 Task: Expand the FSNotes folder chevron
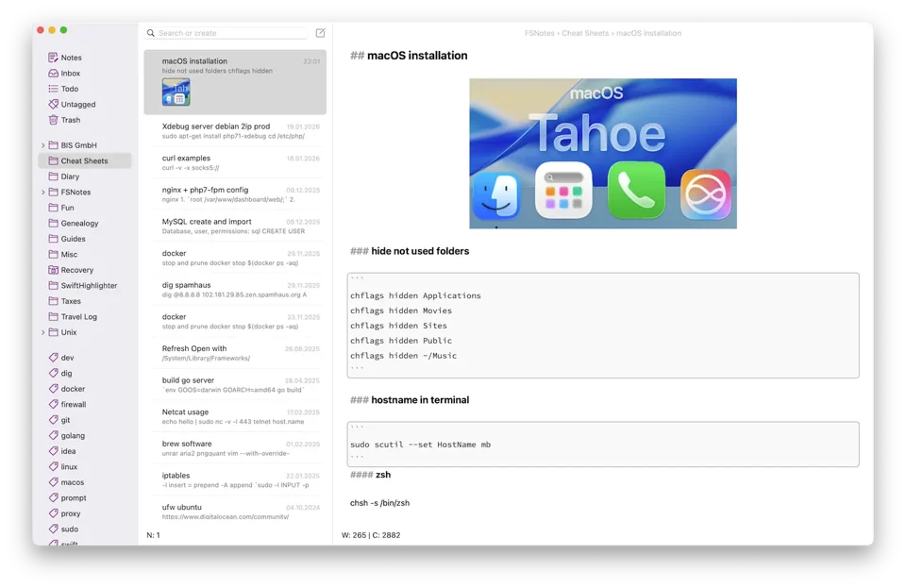click(x=42, y=192)
